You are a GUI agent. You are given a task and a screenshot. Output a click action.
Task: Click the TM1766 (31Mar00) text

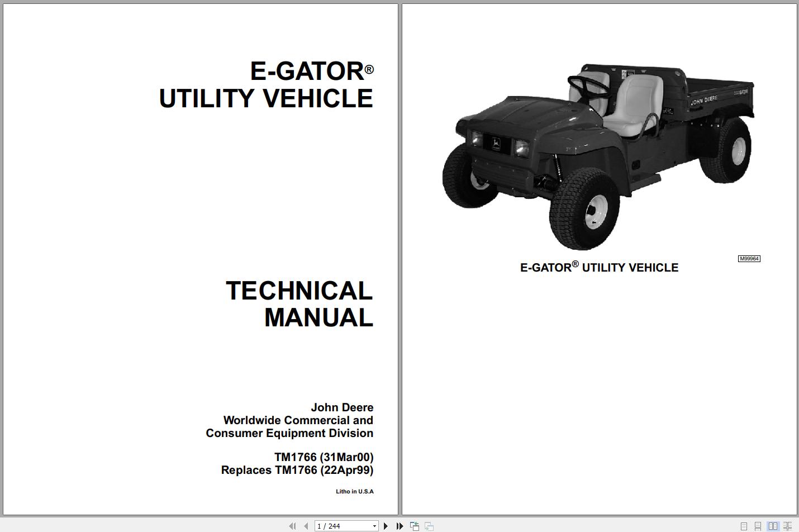324,457
